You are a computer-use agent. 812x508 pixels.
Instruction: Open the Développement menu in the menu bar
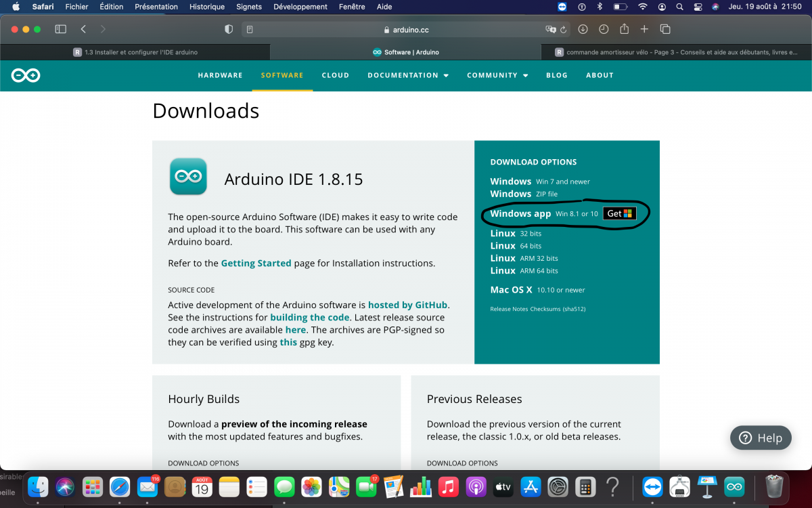point(300,7)
